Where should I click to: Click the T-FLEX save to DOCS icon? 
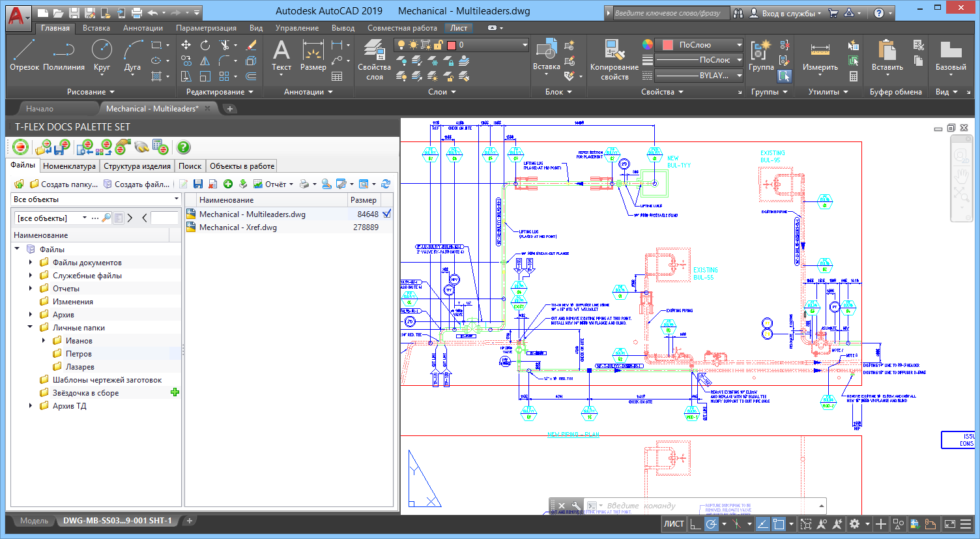(63, 147)
